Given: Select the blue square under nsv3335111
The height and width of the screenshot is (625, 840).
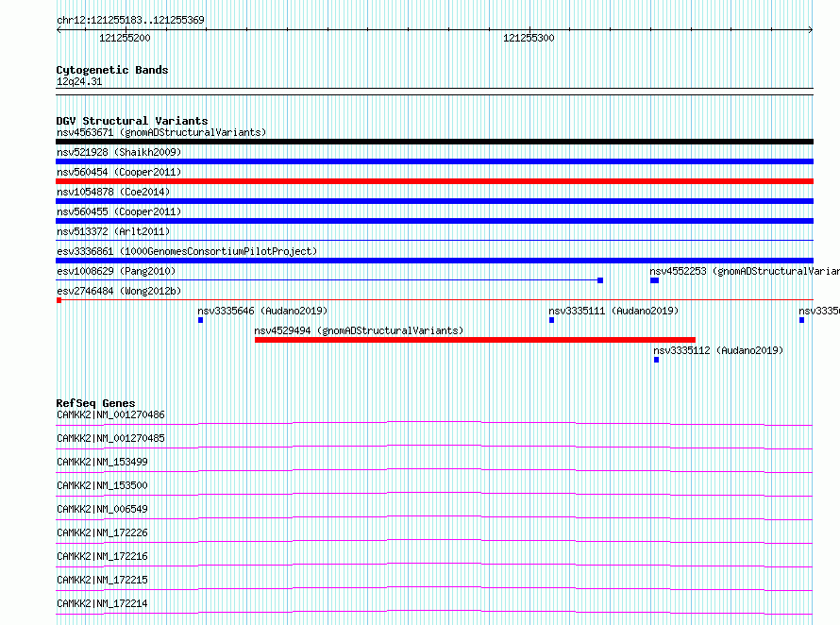Looking at the screenshot, I should pyautogui.click(x=551, y=320).
